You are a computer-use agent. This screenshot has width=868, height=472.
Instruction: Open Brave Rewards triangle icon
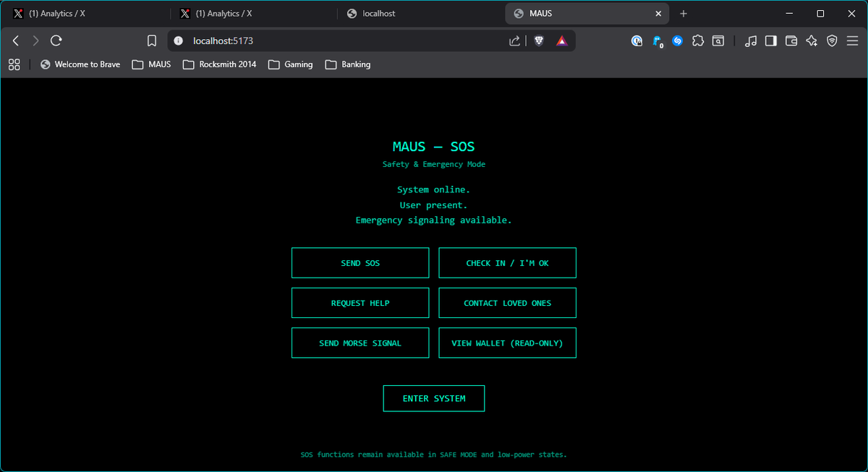562,41
